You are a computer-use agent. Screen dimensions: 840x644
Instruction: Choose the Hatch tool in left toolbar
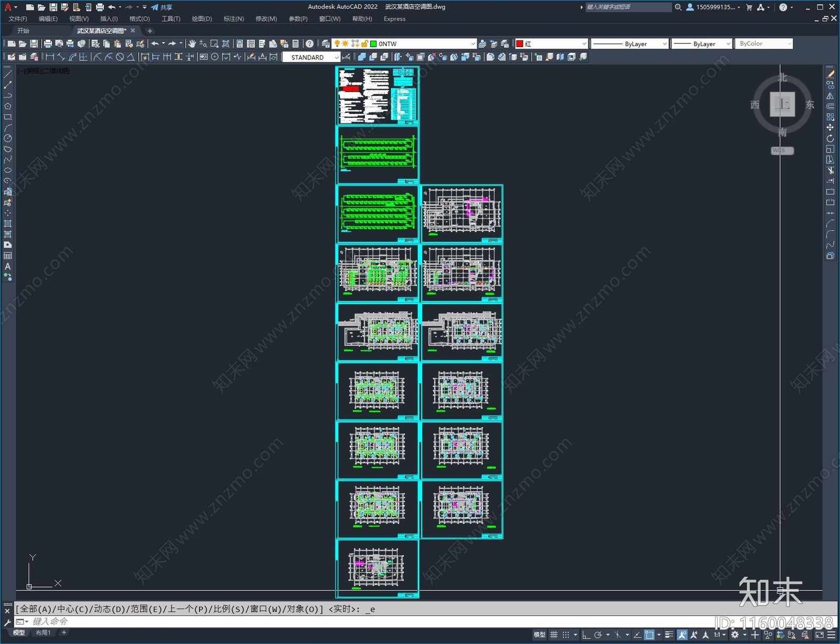point(7,224)
